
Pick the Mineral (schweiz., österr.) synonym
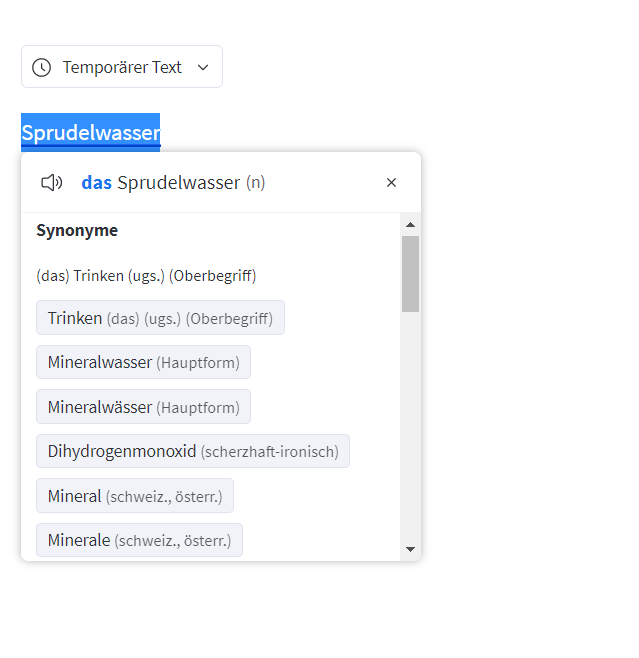135,496
